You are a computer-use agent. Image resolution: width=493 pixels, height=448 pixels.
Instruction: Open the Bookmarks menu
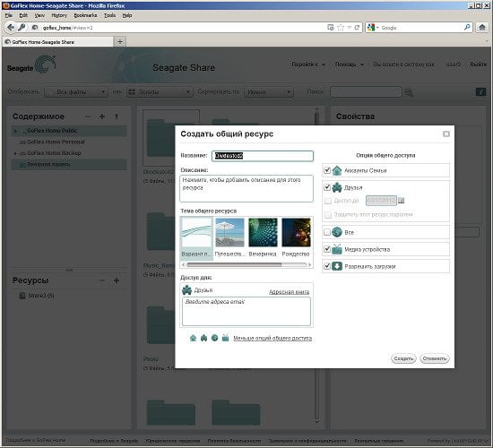pos(85,15)
